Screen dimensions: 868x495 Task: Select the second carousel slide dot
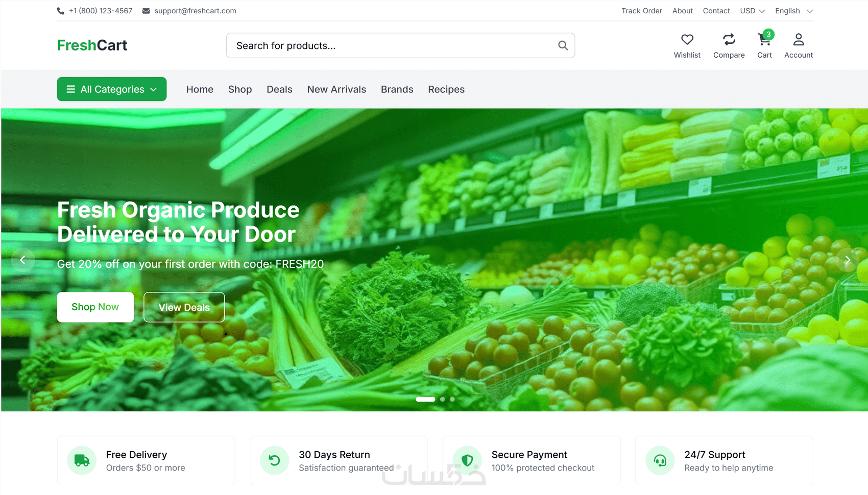point(443,400)
